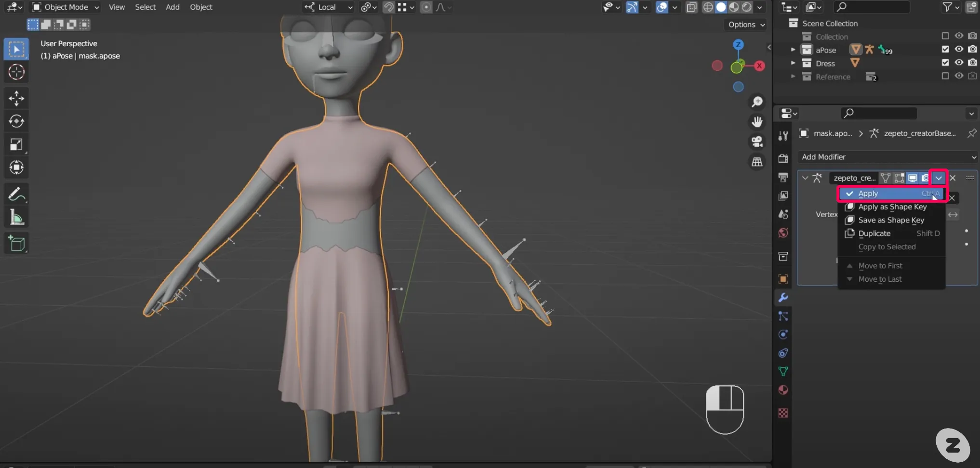Toggle X-ray view in header

pyautogui.click(x=691, y=7)
